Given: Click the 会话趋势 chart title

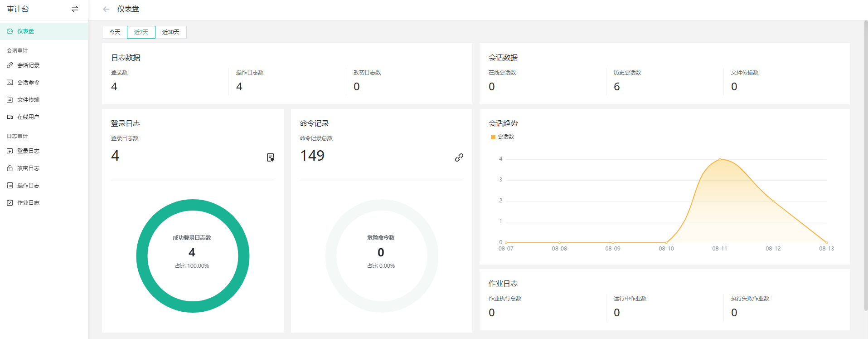Looking at the screenshot, I should 503,123.
